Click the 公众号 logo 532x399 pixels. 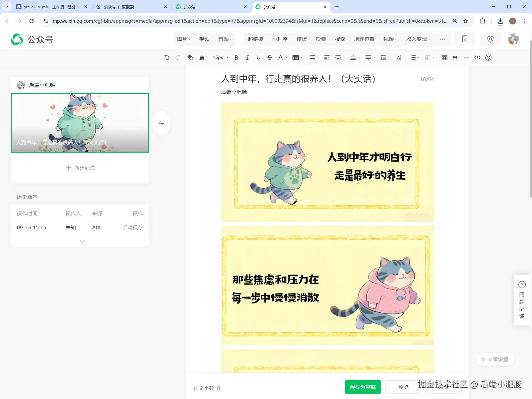[x=32, y=39]
